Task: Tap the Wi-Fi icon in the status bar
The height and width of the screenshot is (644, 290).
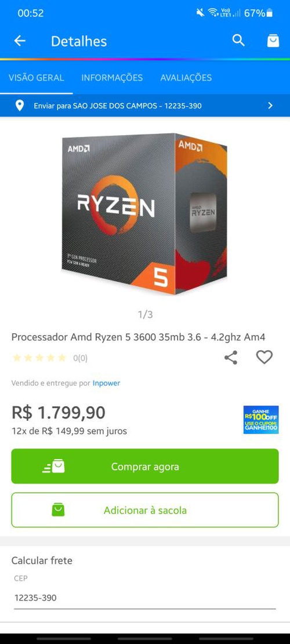Action: coord(213,13)
